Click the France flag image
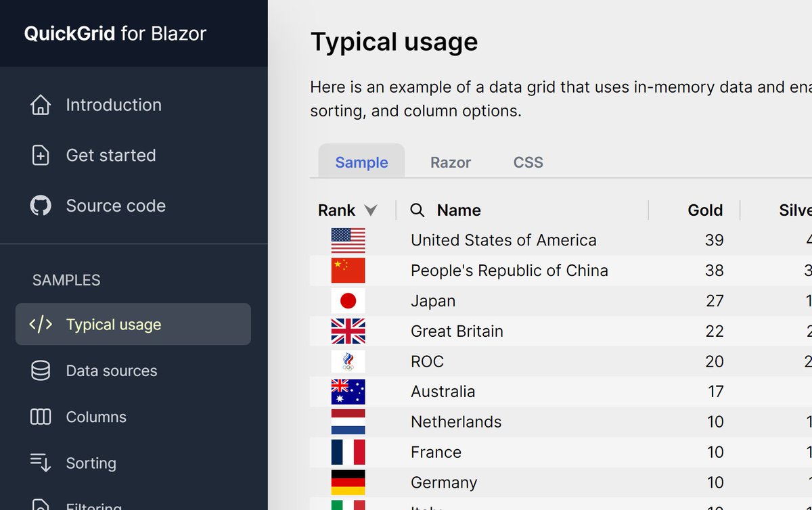Screen dimensions: 812x510 348,452
